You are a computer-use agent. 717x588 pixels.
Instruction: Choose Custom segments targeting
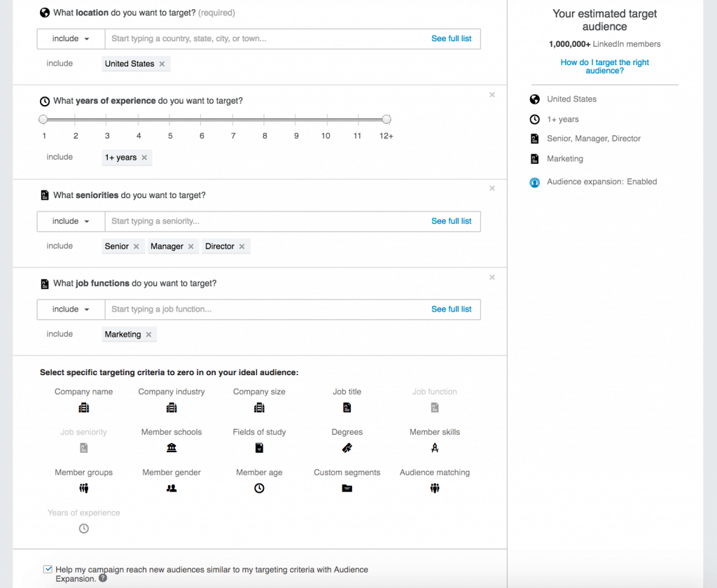347,488
